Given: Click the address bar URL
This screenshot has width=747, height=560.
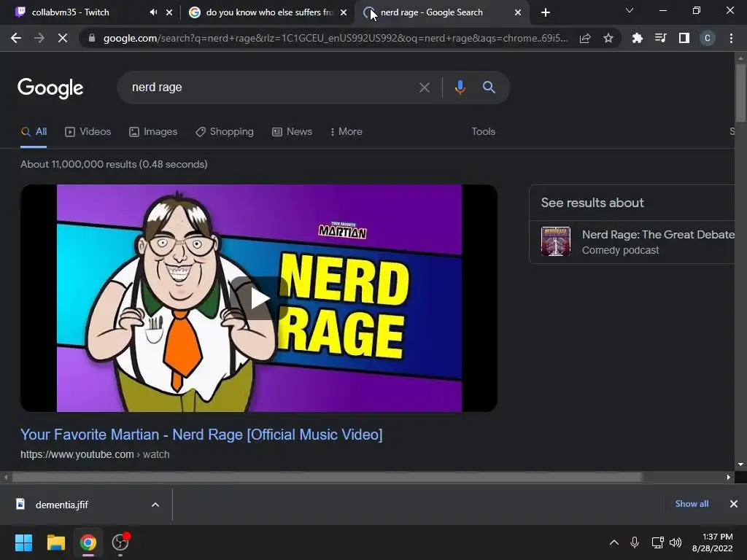Looking at the screenshot, I should click(x=335, y=38).
